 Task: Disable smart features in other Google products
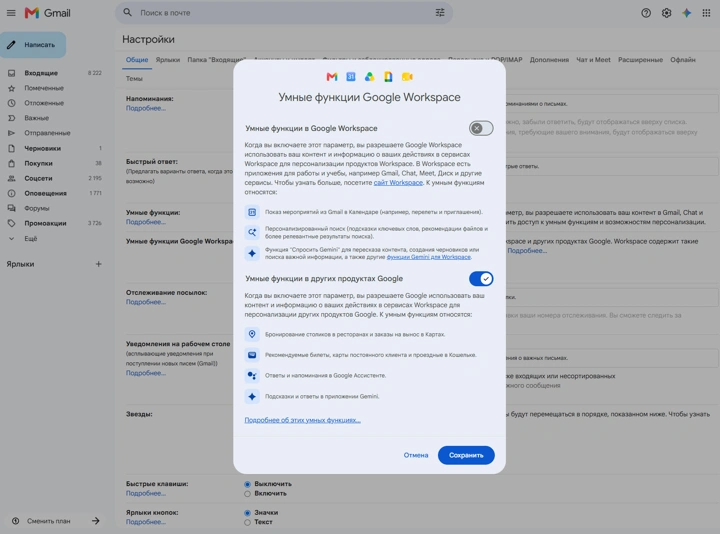(x=481, y=279)
